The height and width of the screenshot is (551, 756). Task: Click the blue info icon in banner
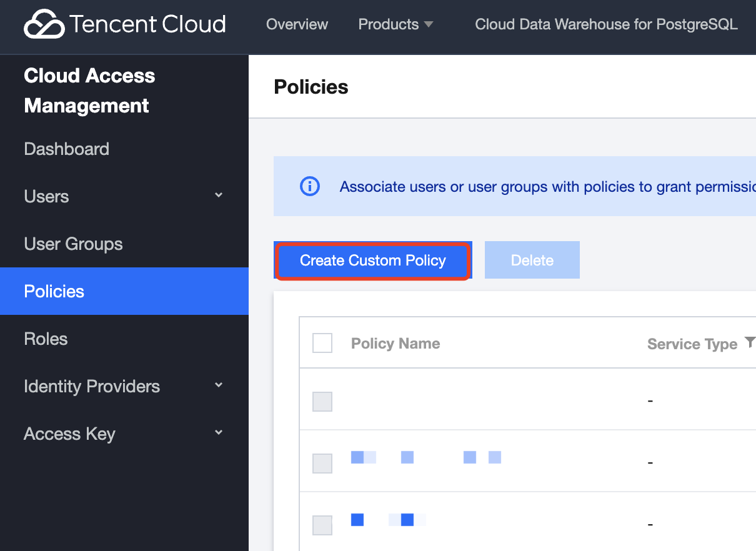[x=310, y=186]
